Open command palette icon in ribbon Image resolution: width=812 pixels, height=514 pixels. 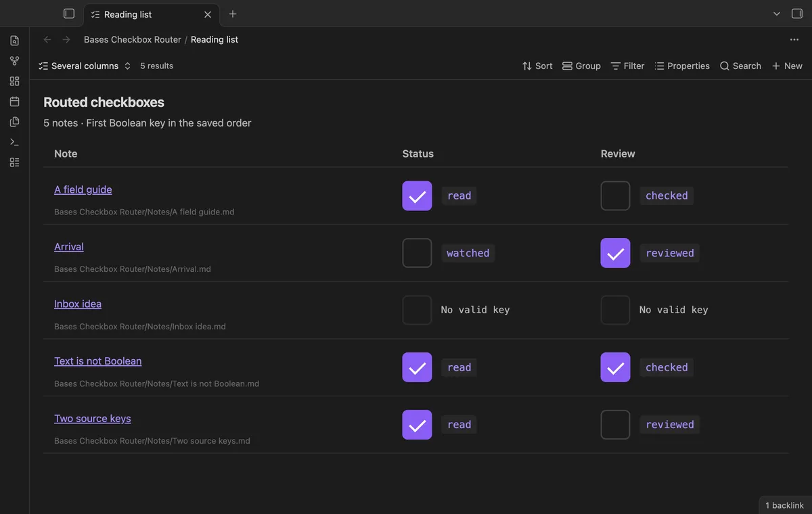tap(15, 142)
